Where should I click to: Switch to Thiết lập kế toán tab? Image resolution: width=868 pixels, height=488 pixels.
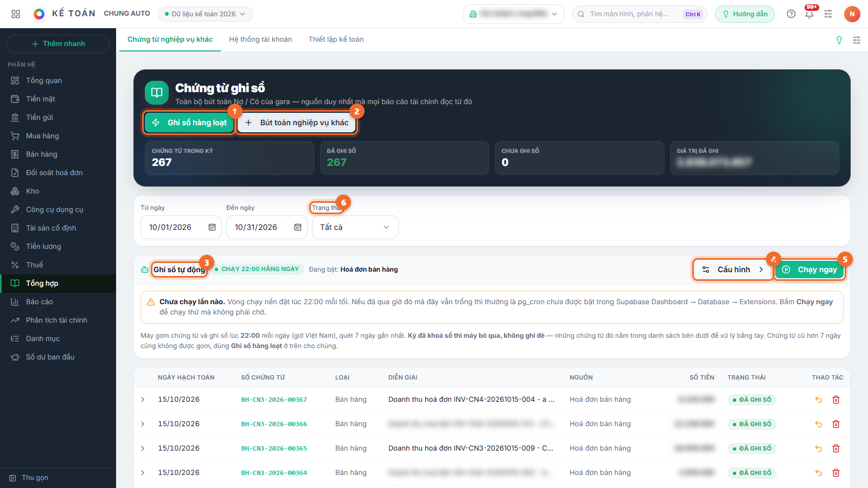click(336, 40)
